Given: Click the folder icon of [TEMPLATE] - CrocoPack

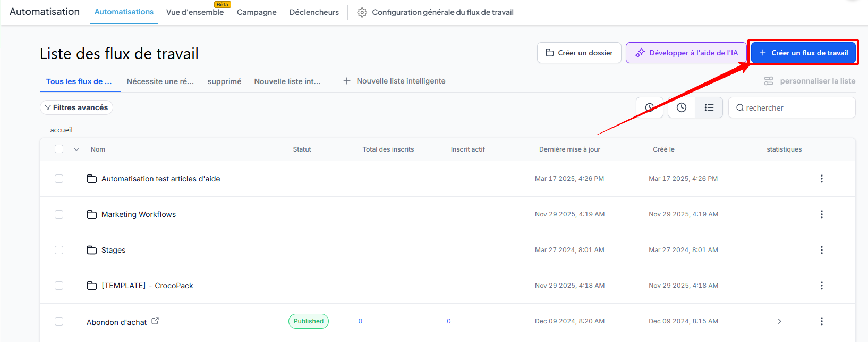Looking at the screenshot, I should 92,286.
